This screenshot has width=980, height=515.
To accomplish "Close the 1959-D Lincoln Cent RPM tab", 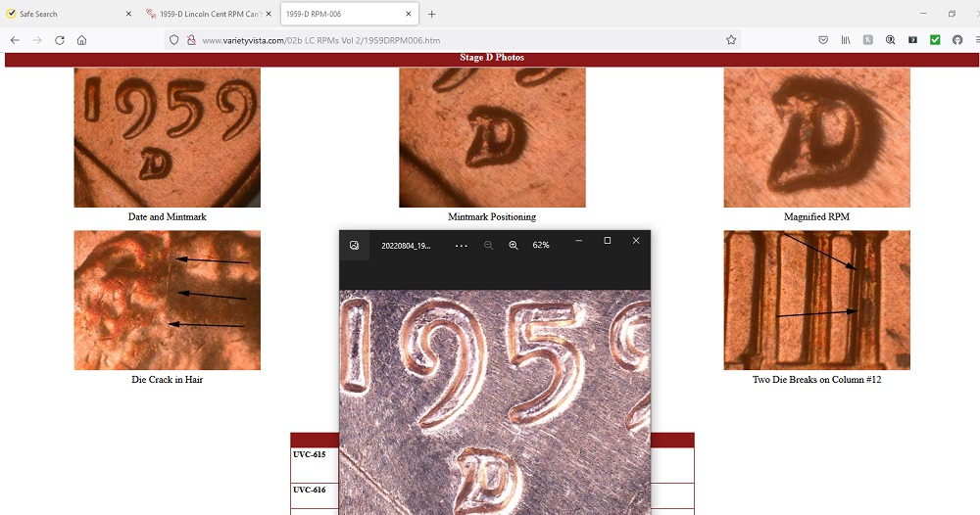I will pos(269,14).
